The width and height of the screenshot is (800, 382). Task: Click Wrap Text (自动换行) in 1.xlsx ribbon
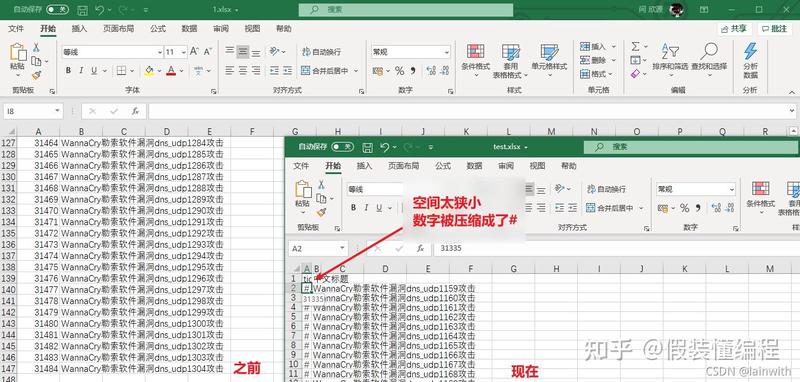(321, 52)
